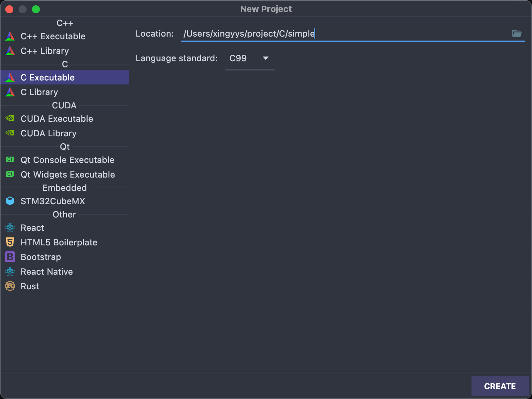Select the Bootstrap template
Viewport: 532px width, 399px height.
tap(65, 257)
